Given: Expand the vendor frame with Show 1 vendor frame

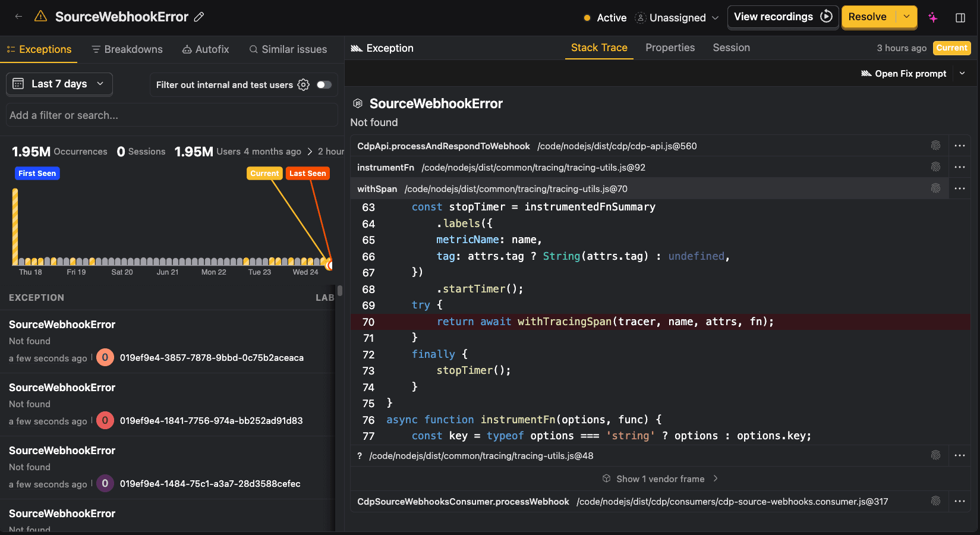Looking at the screenshot, I should point(660,479).
